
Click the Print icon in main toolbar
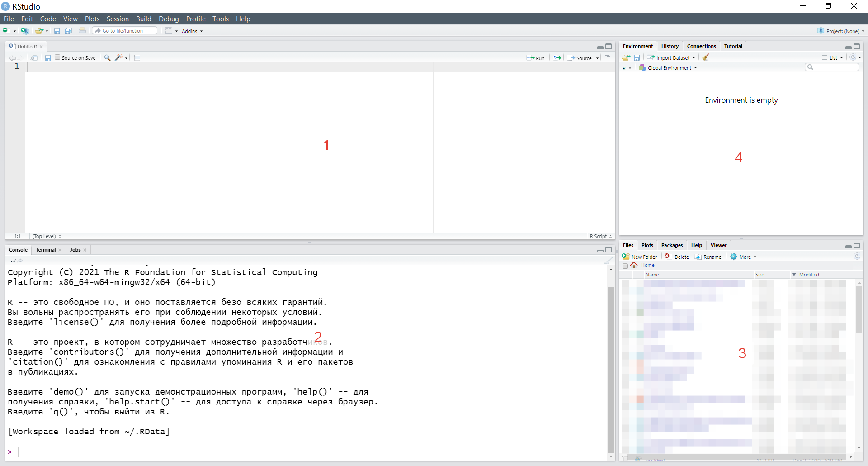pyautogui.click(x=82, y=31)
